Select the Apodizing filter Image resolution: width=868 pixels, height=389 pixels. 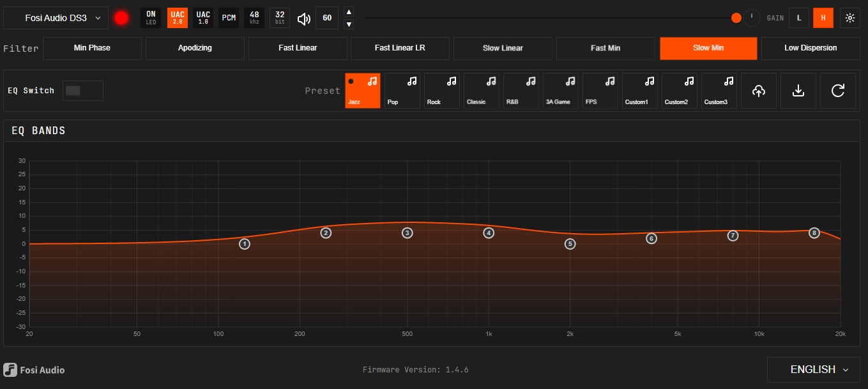tap(195, 48)
